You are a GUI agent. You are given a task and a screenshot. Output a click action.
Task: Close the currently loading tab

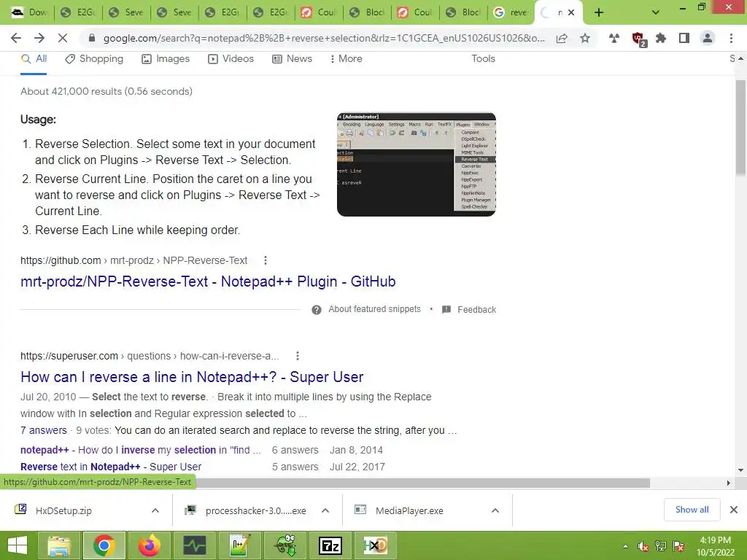[x=571, y=12]
